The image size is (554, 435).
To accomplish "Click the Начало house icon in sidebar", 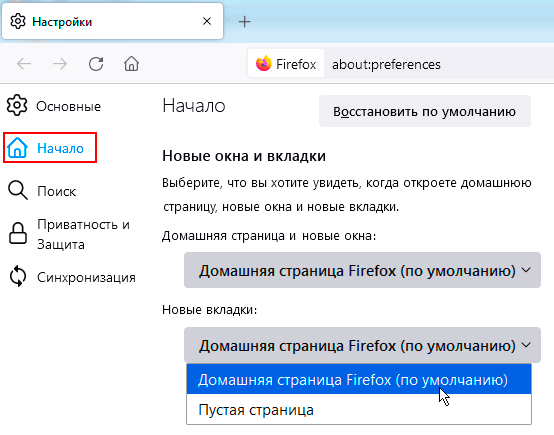I will [17, 148].
